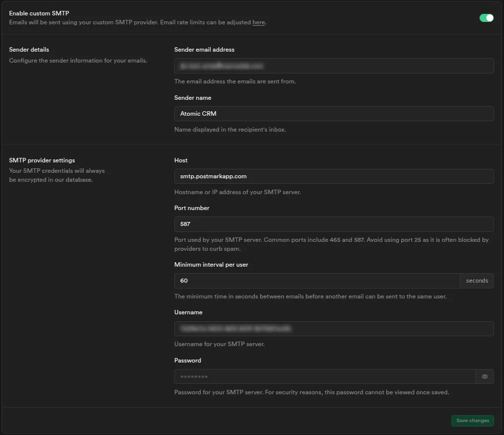Click the Port number label
This screenshot has width=504, height=435.
[192, 208]
